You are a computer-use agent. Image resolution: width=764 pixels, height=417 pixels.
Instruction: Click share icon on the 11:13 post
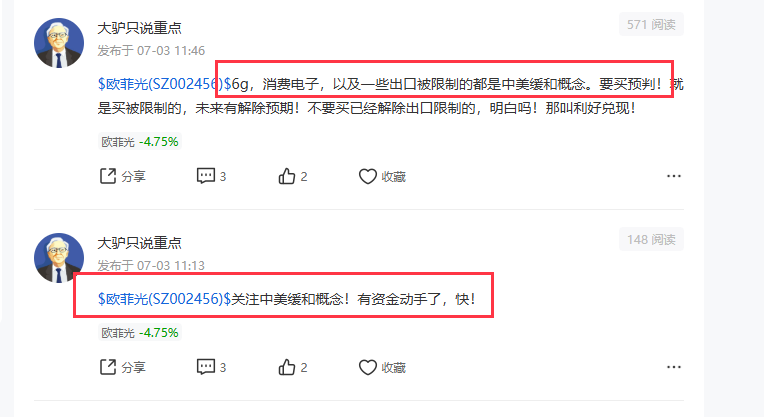tap(122, 367)
